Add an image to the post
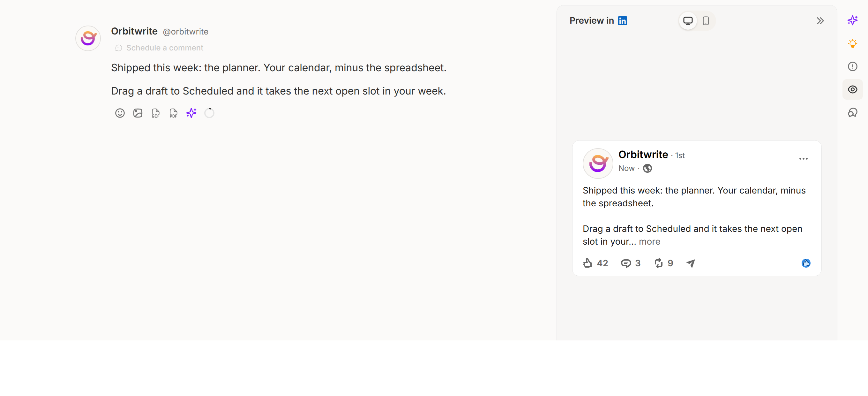Image resolution: width=868 pixels, height=396 pixels. tap(138, 113)
